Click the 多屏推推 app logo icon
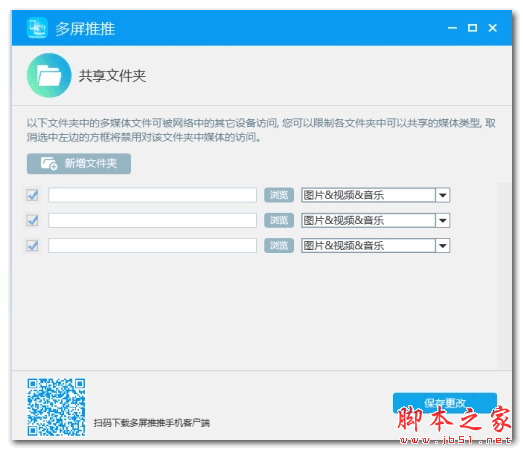The width and height of the screenshot is (523, 451). coord(37,28)
